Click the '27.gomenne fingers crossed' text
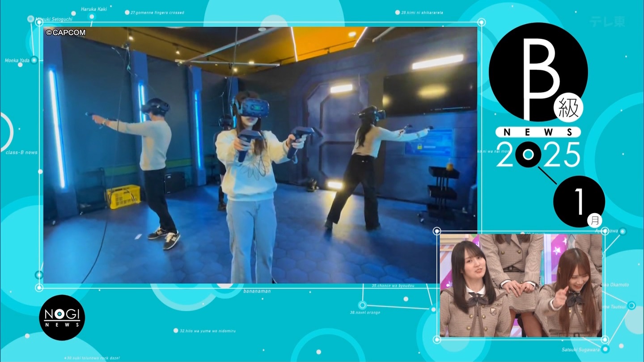 pos(157,13)
